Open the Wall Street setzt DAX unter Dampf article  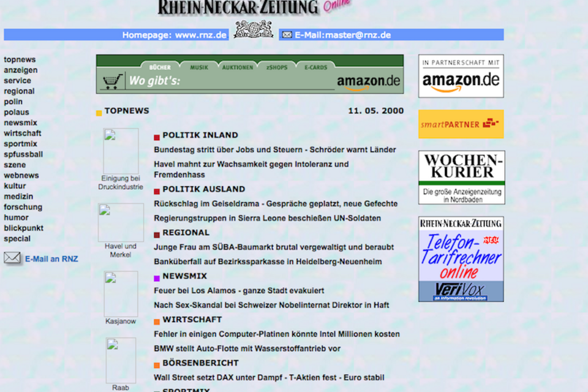(269, 378)
